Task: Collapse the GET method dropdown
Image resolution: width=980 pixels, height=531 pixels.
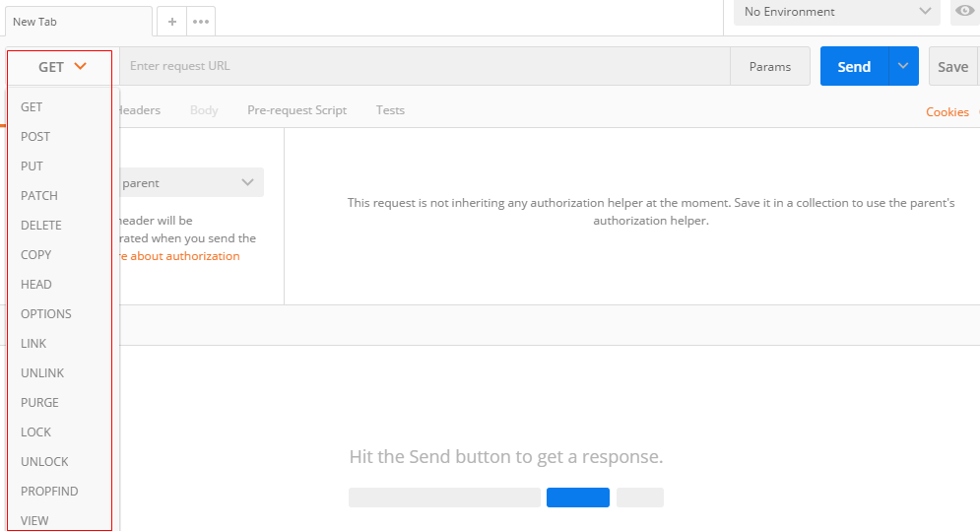Action: (x=62, y=67)
